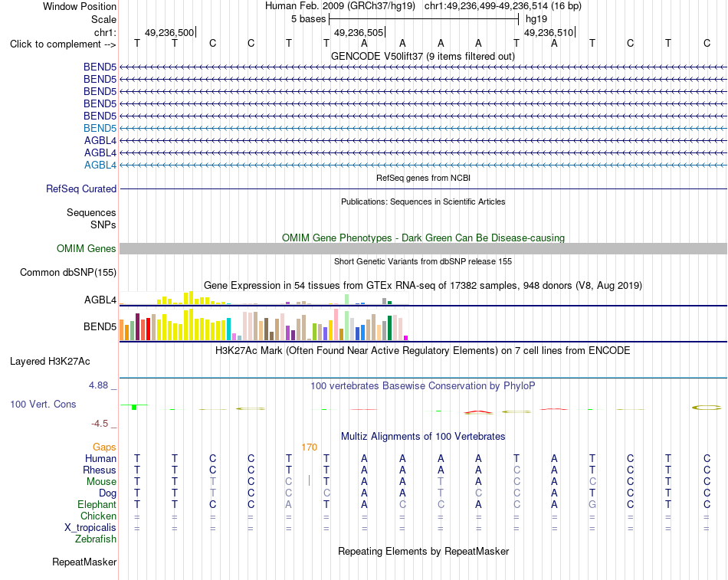
Task: Open the OMIM Gene Phenotypes title
Action: (x=423, y=238)
